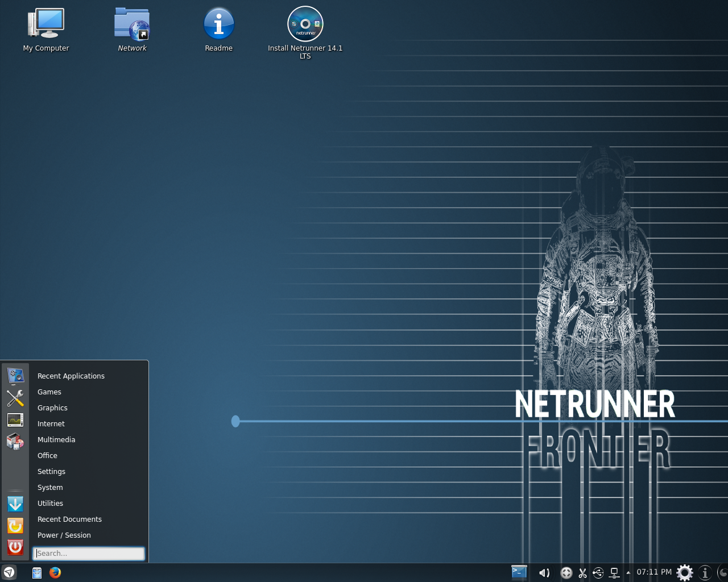Click the info icon in the panel
Viewport: 728px width, 582px height.
tap(705, 573)
